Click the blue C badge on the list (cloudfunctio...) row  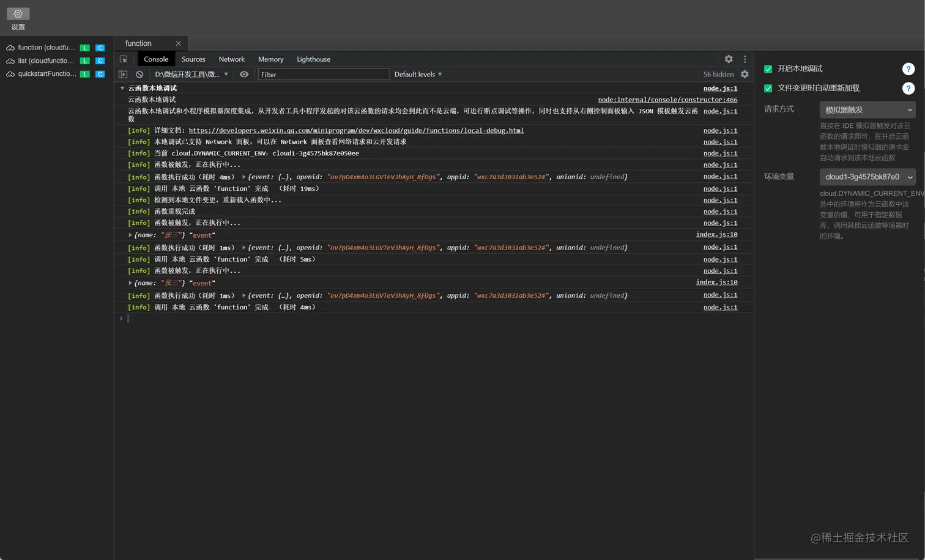pos(100,61)
